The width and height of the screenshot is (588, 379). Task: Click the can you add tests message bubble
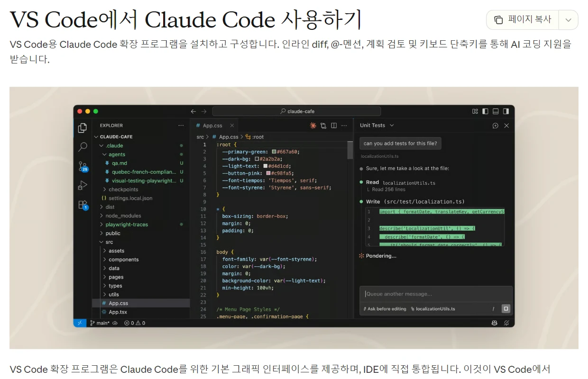(400, 144)
